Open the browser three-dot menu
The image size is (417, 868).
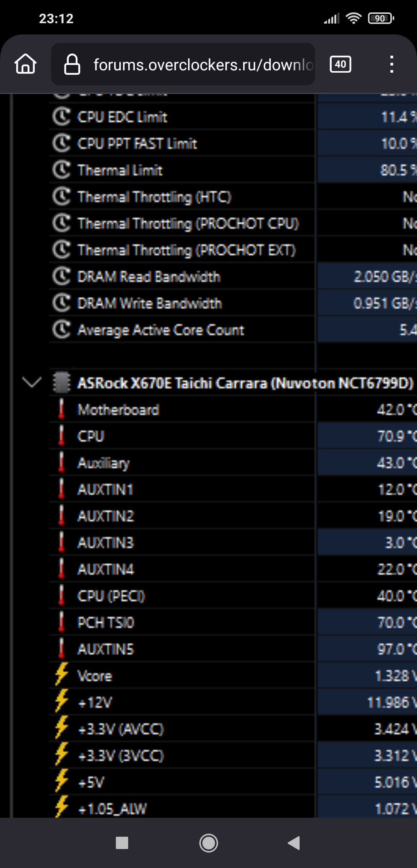pyautogui.click(x=392, y=64)
